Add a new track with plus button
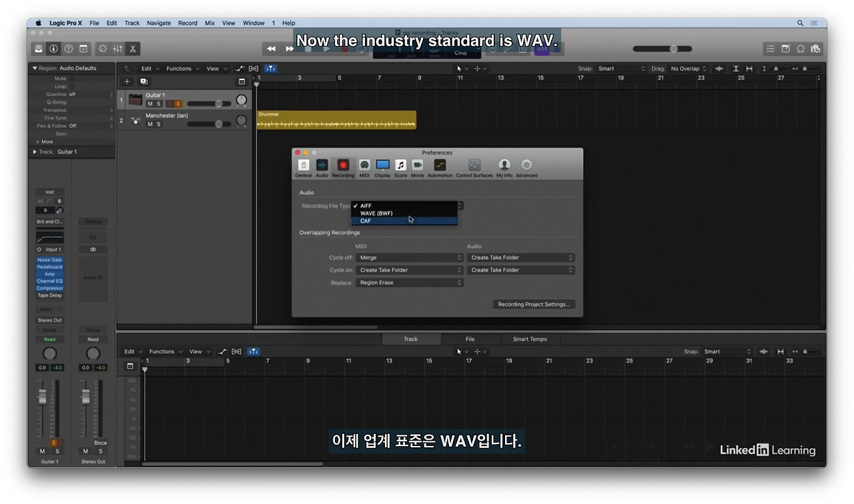This screenshot has width=854, height=504. [x=127, y=81]
